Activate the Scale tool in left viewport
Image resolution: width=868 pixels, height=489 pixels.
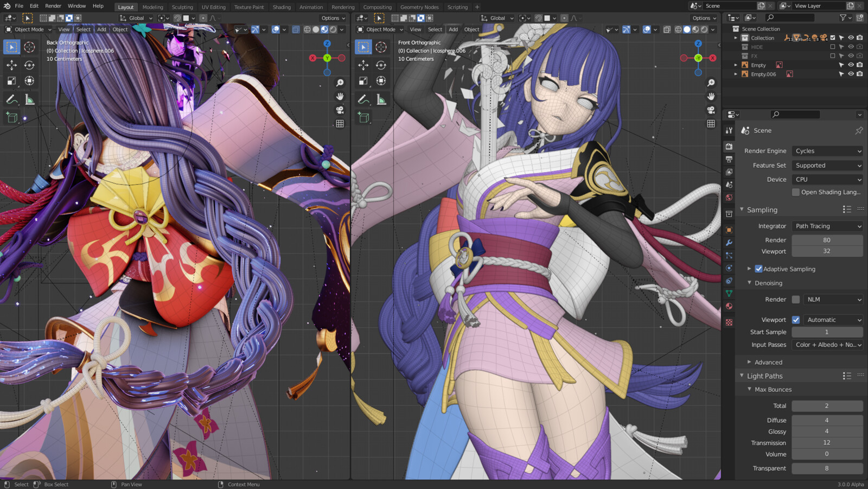pos(11,81)
